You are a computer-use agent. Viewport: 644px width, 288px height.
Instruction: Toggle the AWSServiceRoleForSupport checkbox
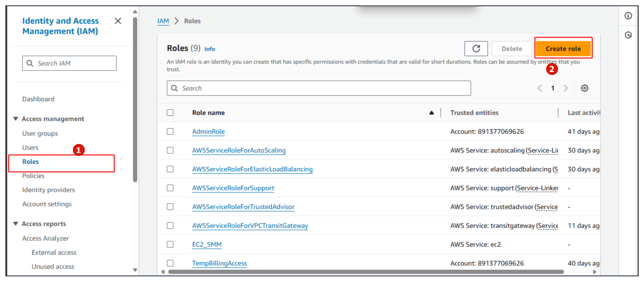(x=172, y=188)
